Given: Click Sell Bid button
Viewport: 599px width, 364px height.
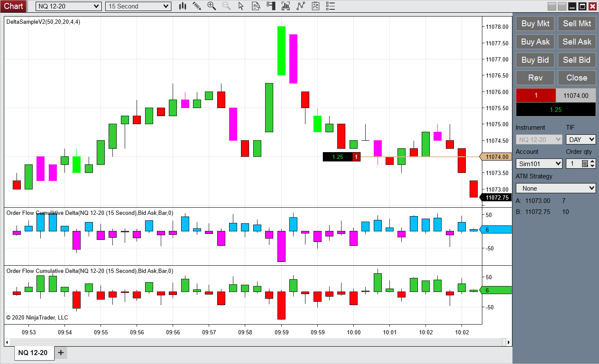Looking at the screenshot, I should pyautogui.click(x=577, y=60).
